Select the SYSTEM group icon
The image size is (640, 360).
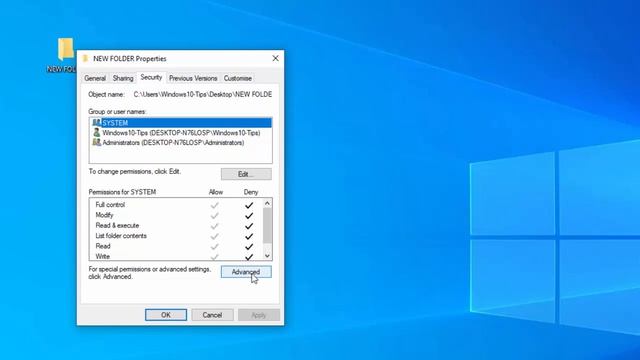(x=96, y=122)
